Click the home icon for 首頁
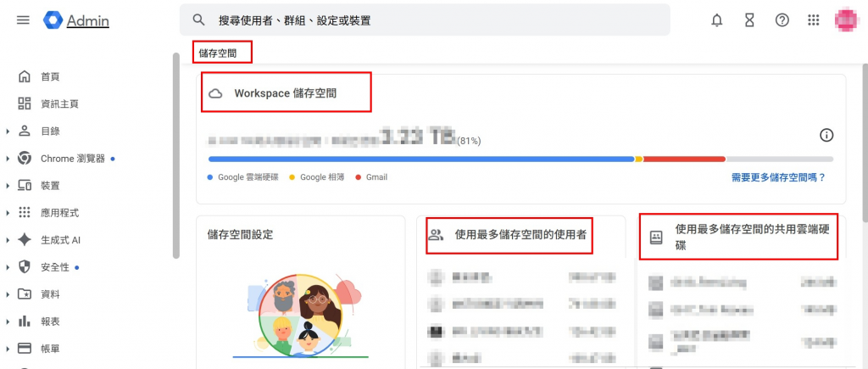Screen dimensions: 868x369 [25, 76]
